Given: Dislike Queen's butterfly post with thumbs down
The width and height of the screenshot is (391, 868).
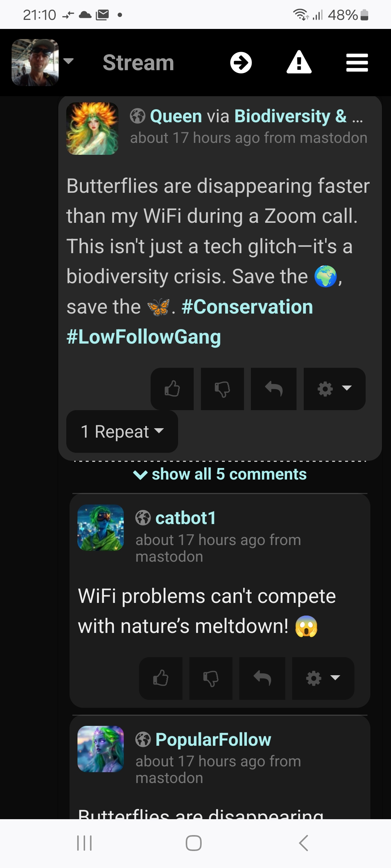Looking at the screenshot, I should tap(222, 389).
